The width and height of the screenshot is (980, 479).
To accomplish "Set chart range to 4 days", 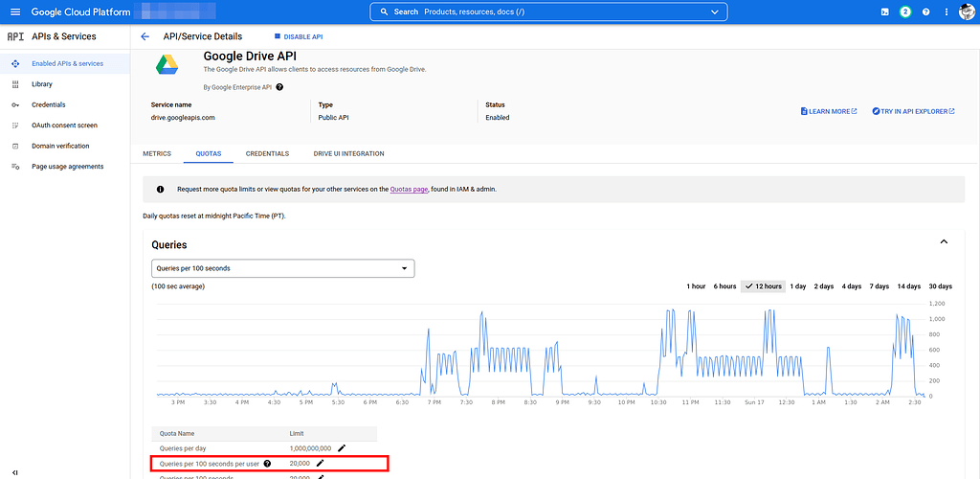I will coord(851,286).
